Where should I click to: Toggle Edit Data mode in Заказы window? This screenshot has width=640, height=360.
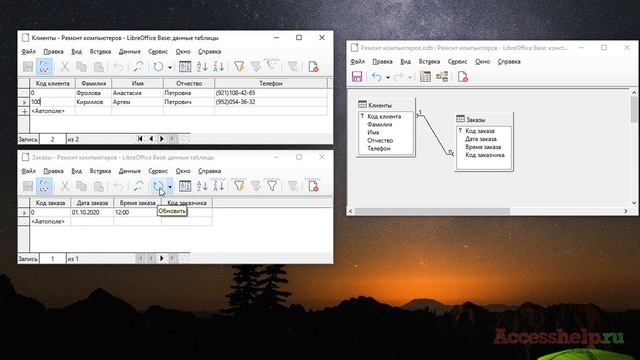point(44,187)
